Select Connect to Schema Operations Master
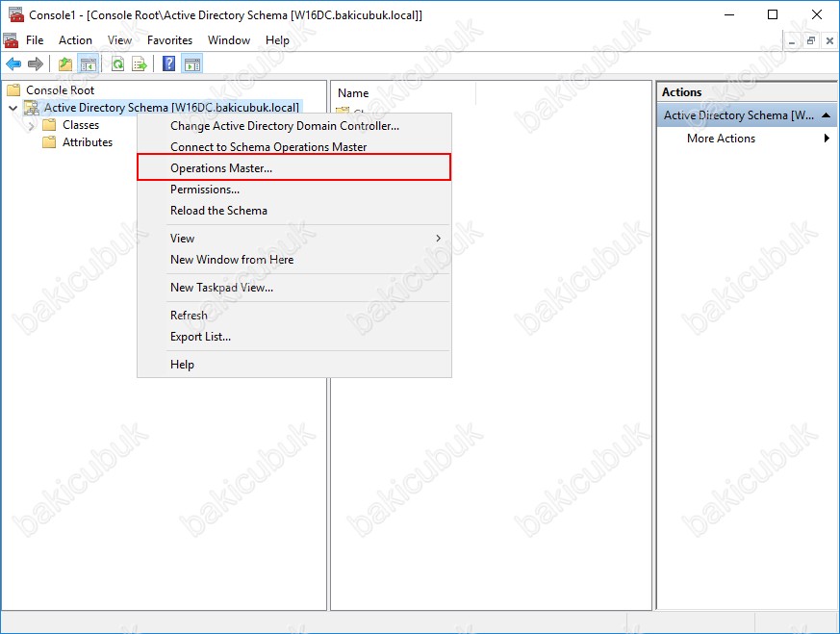840x634 pixels. coord(294,147)
